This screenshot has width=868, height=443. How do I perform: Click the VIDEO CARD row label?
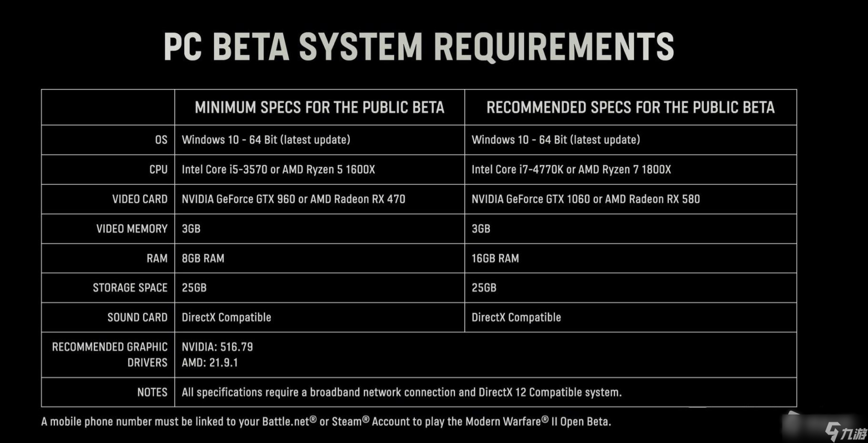(x=140, y=199)
